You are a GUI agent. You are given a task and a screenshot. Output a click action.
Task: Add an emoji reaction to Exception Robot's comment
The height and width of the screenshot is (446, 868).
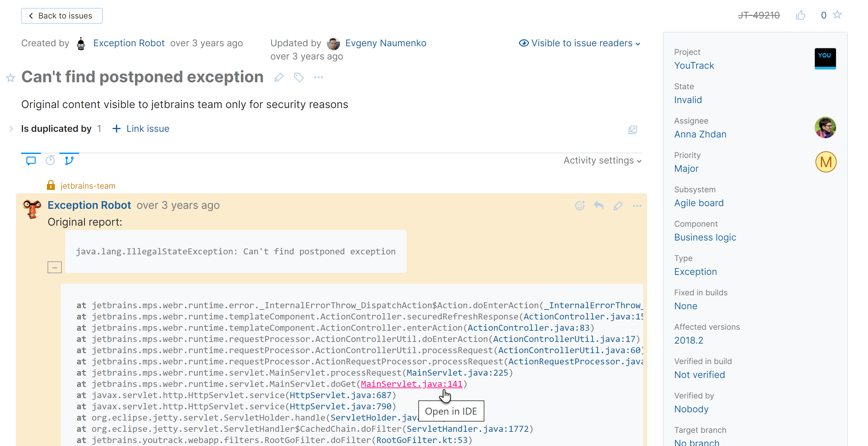579,205
